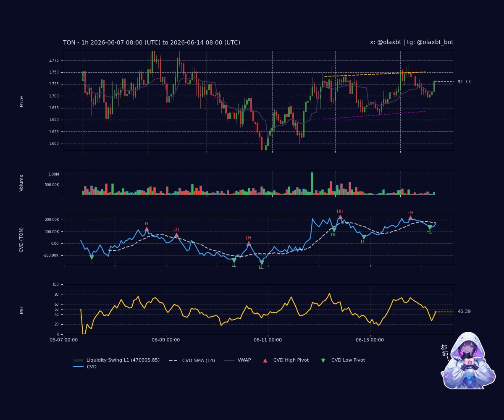Click the purple VWAP legend line sample
504x420 pixels.
(x=229, y=360)
